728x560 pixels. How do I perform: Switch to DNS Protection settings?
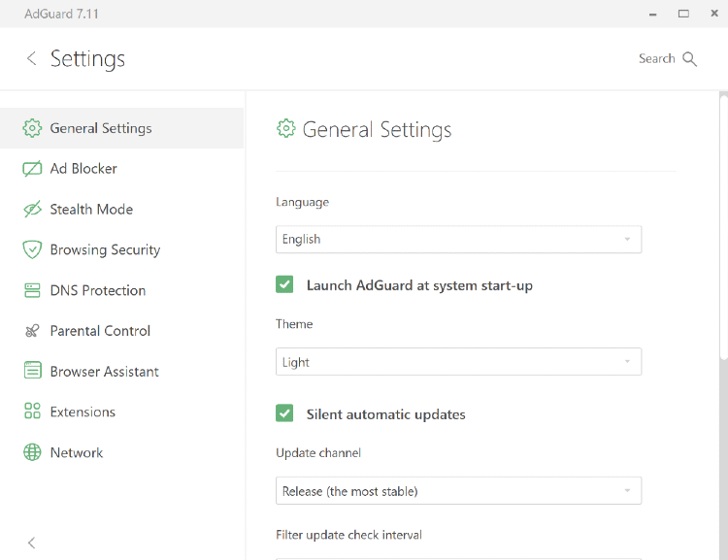point(121,290)
